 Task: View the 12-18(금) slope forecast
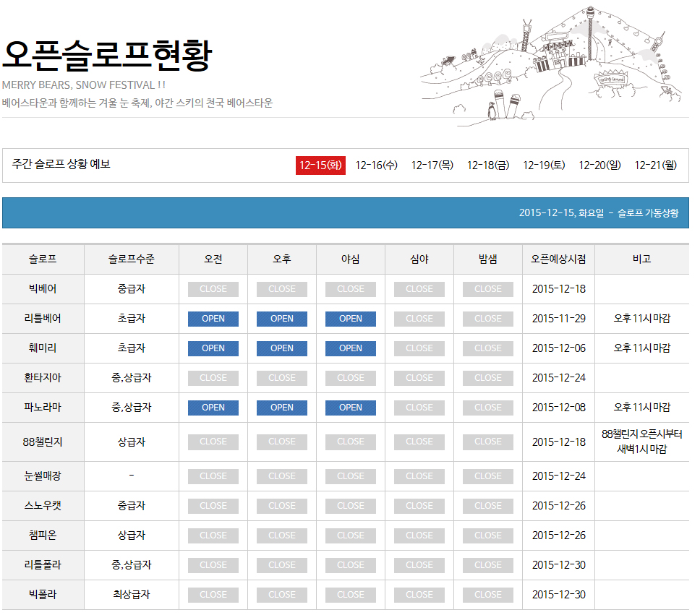tap(488, 165)
